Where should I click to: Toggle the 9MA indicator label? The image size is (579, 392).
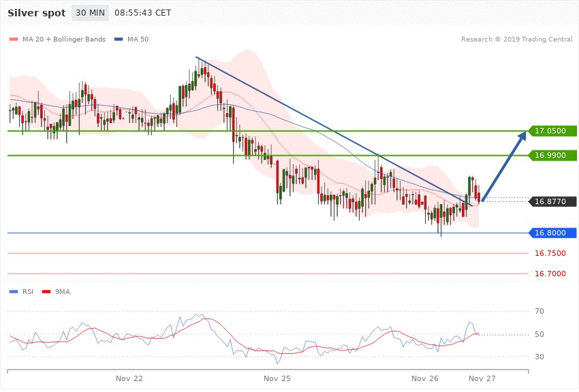coord(62,291)
